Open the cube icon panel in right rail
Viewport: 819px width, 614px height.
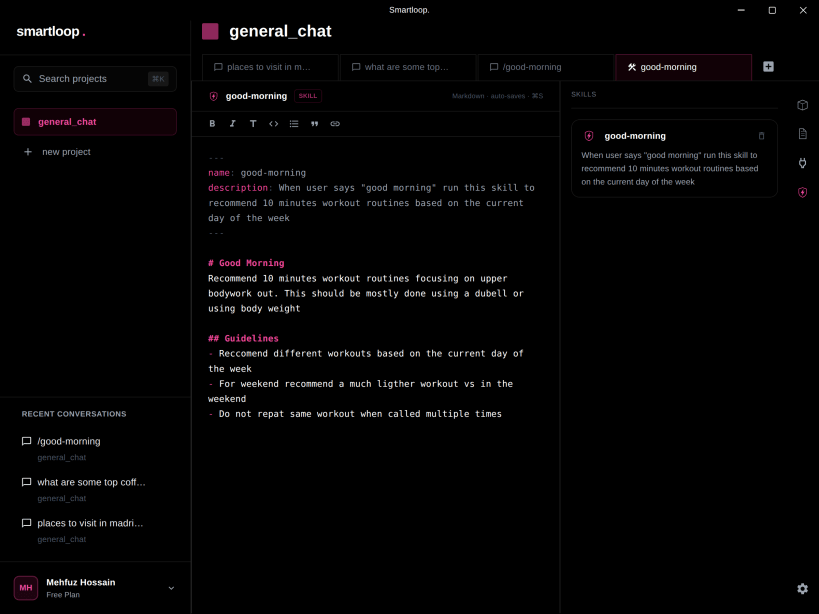[802, 105]
